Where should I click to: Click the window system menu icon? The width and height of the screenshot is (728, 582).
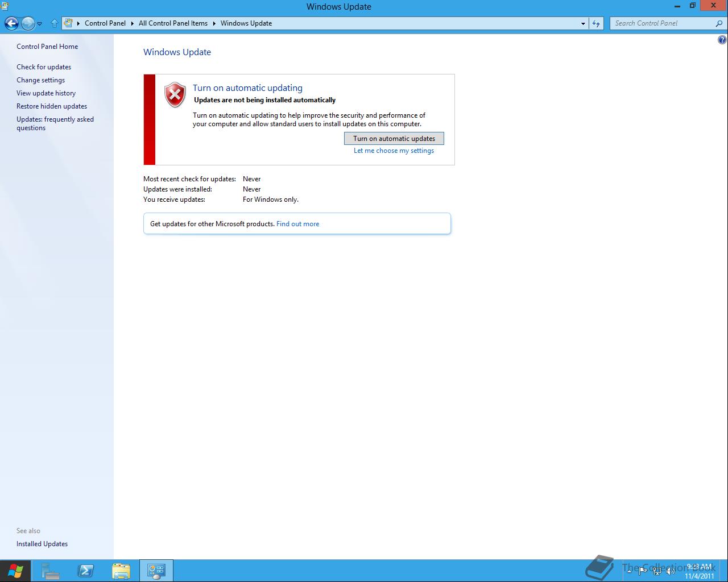pos(4,6)
